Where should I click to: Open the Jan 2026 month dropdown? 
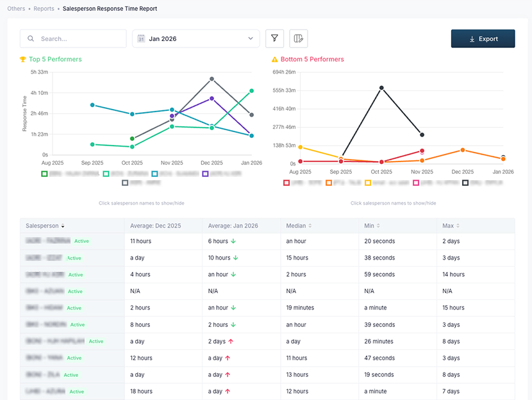pos(195,38)
